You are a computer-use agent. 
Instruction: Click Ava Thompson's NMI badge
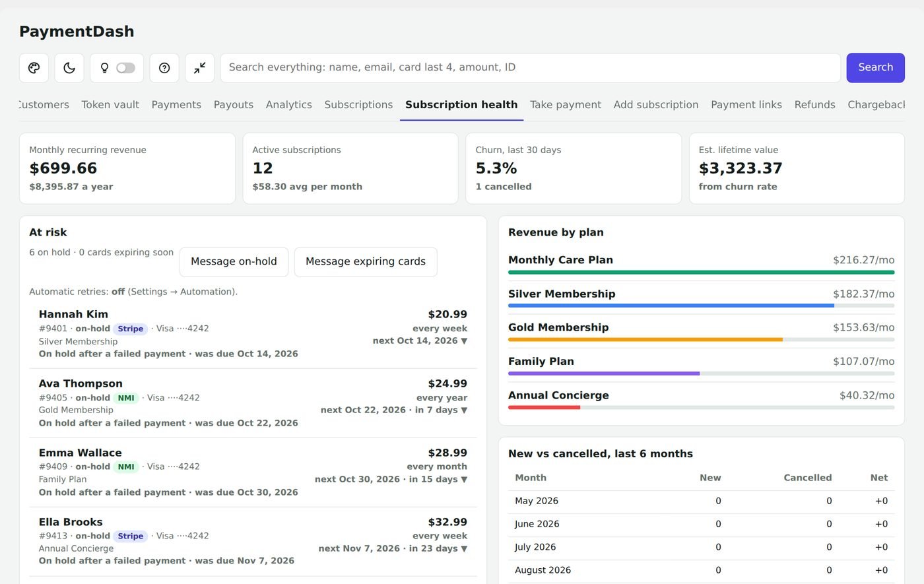(x=126, y=399)
